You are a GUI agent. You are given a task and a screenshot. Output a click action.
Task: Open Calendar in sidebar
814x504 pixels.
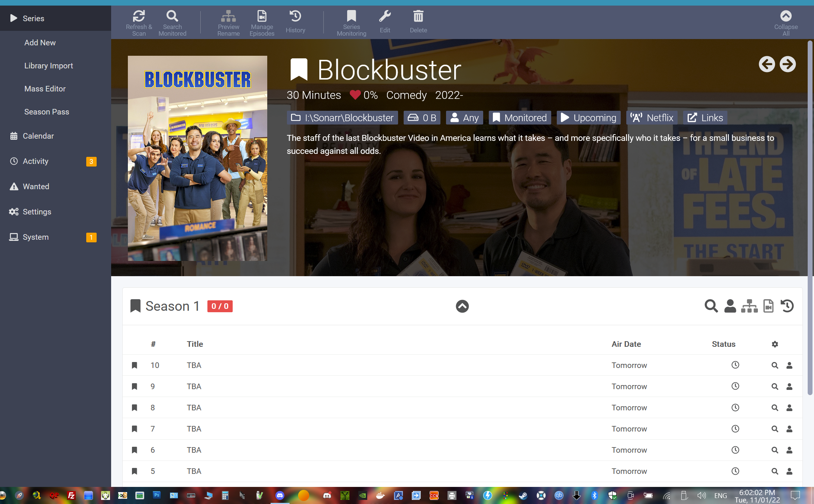(x=55, y=136)
